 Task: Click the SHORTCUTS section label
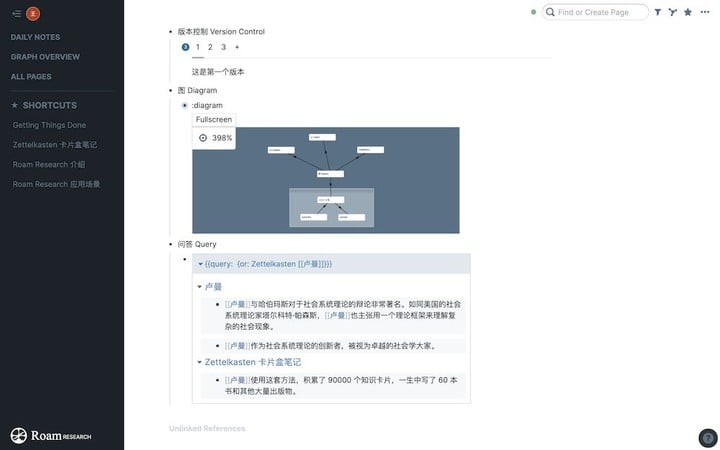coord(50,105)
